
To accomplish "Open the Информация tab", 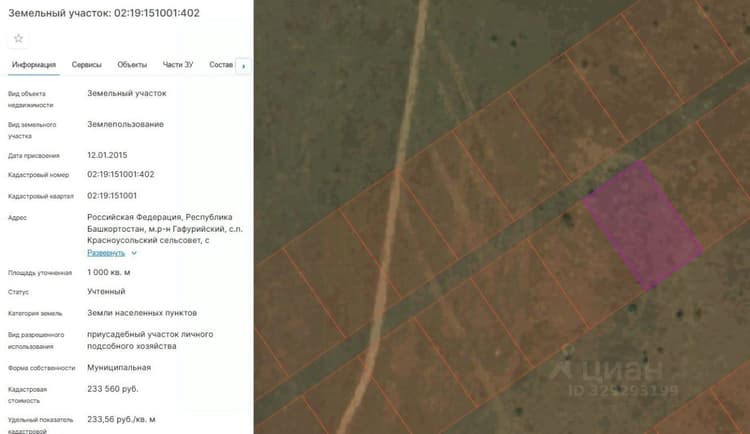I will click(34, 65).
